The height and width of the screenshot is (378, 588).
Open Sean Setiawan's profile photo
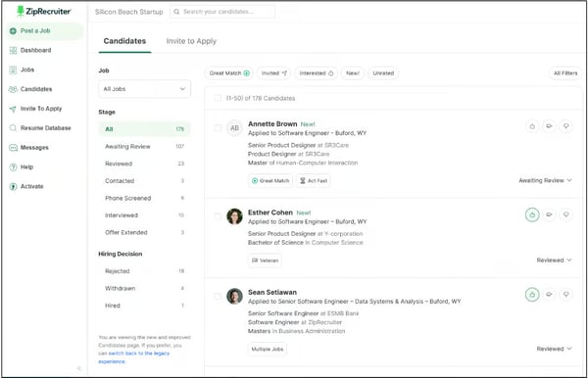234,296
